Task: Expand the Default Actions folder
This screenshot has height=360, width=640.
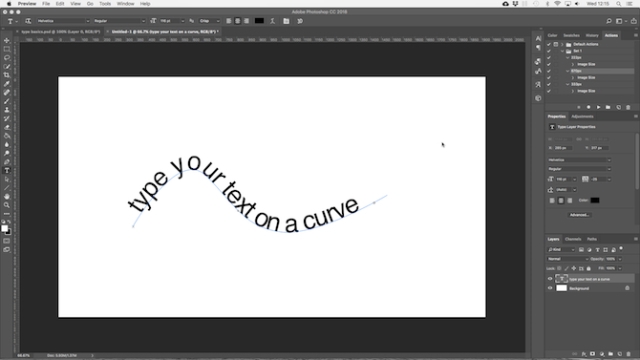Action: click(x=562, y=44)
